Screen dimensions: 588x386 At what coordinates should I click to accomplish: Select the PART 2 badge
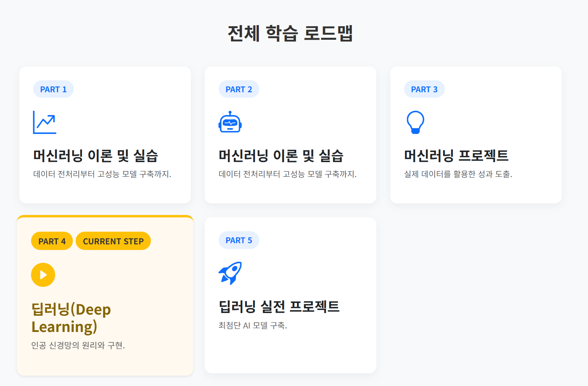pos(239,89)
